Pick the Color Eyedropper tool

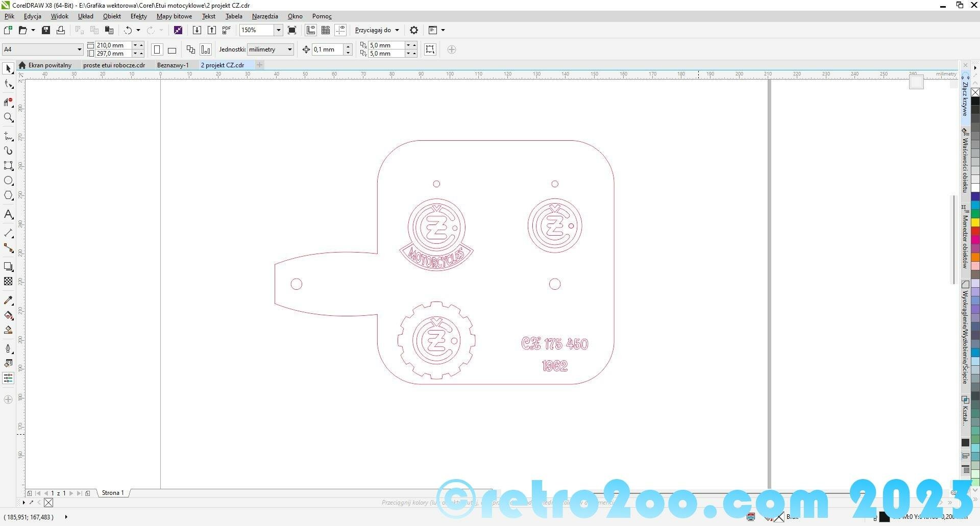pyautogui.click(x=8, y=300)
